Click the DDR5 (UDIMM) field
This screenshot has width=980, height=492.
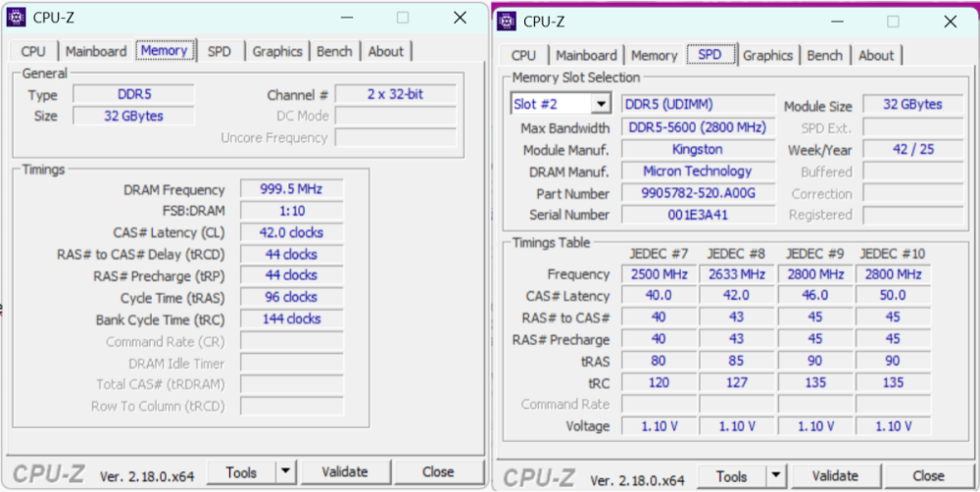coord(698,104)
